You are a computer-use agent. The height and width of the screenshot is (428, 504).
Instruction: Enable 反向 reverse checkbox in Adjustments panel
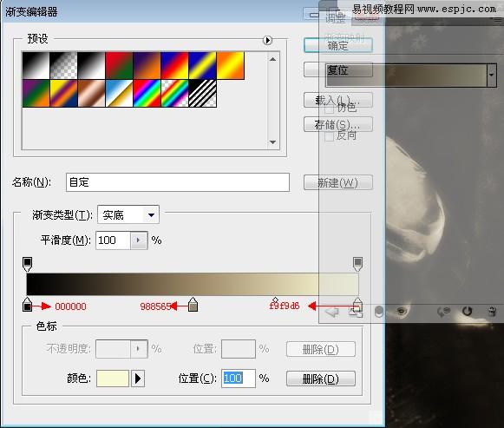pos(329,137)
